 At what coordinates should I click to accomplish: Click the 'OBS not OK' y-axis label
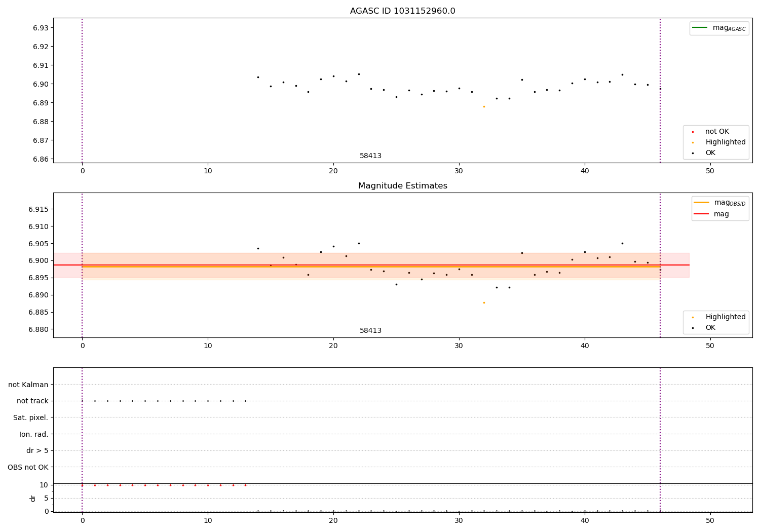[x=28, y=468]
